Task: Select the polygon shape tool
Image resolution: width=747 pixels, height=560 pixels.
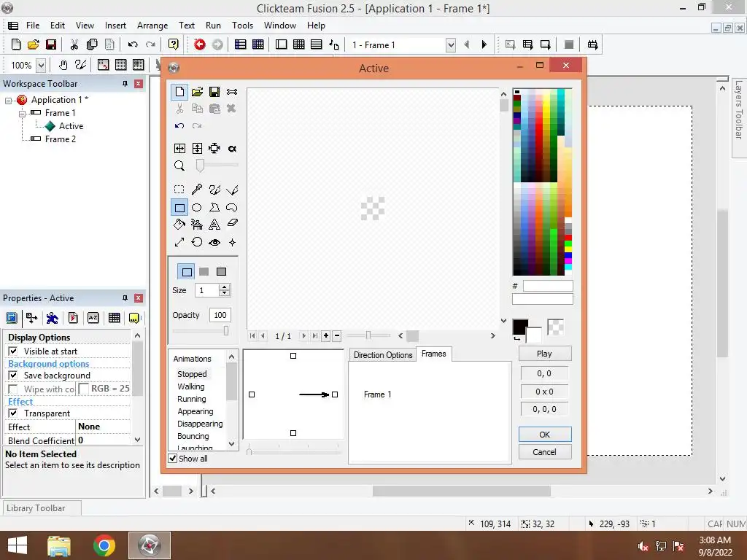Action: [214, 207]
